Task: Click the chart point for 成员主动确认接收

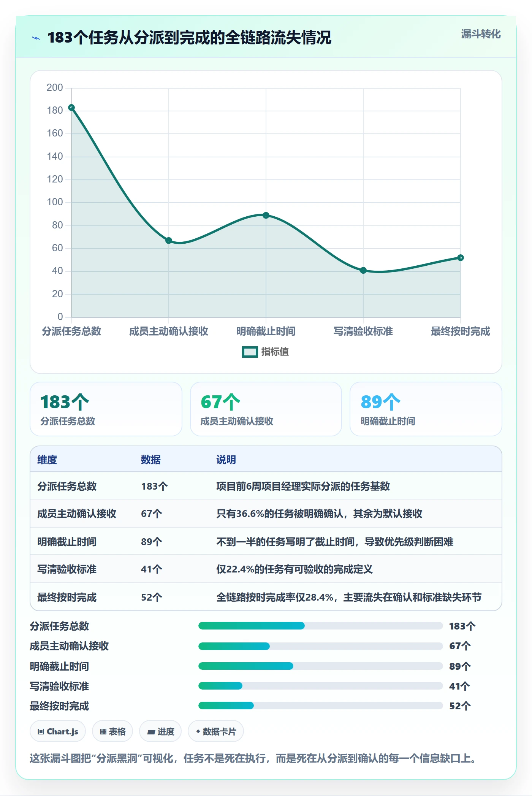Action: [x=169, y=241]
